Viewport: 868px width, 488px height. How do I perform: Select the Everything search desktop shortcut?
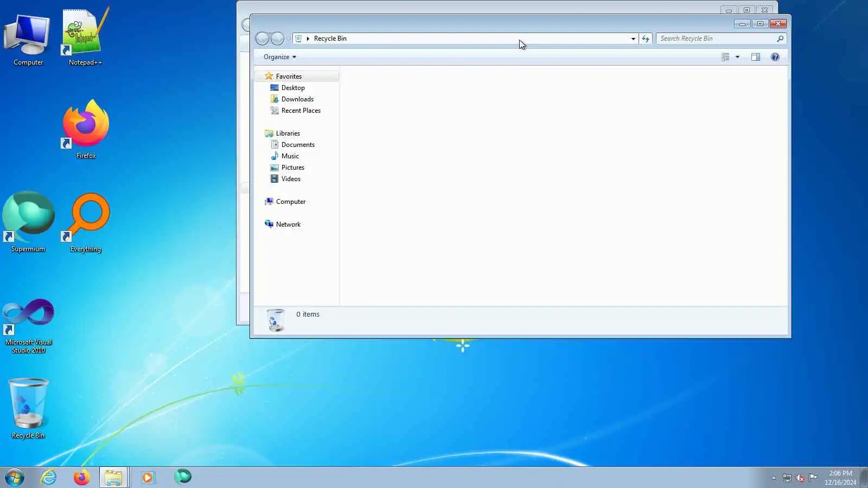click(x=86, y=222)
